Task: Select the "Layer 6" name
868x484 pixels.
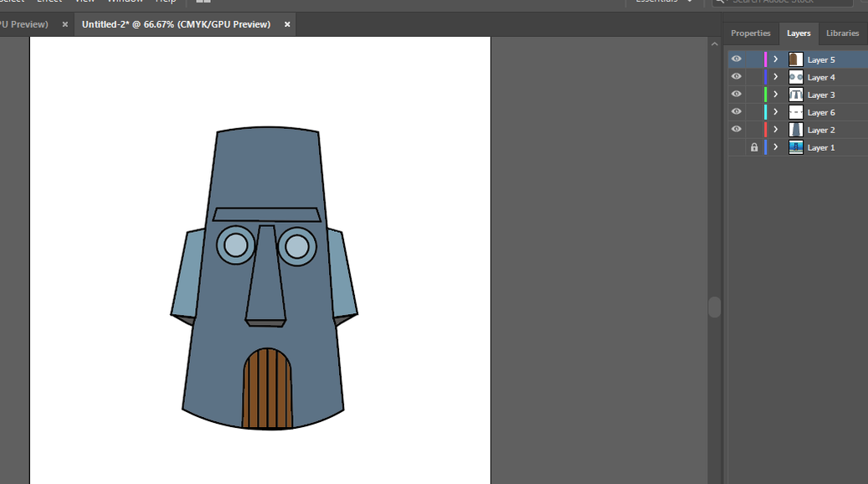Action: 821,112
